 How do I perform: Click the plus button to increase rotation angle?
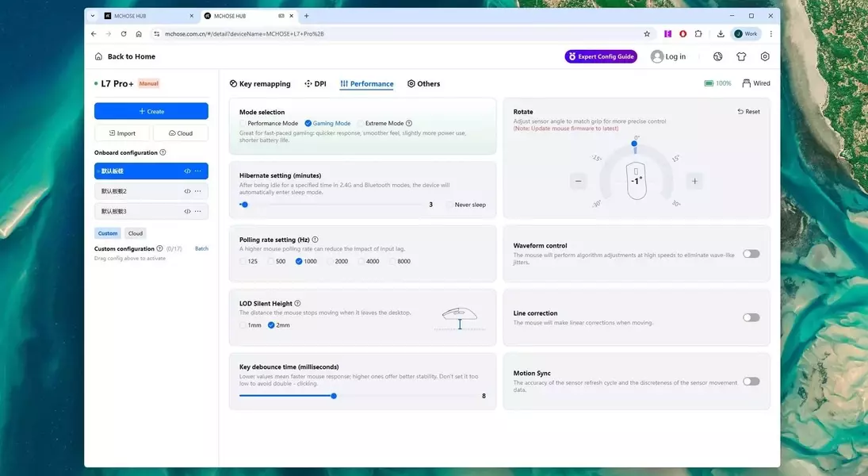tap(694, 181)
